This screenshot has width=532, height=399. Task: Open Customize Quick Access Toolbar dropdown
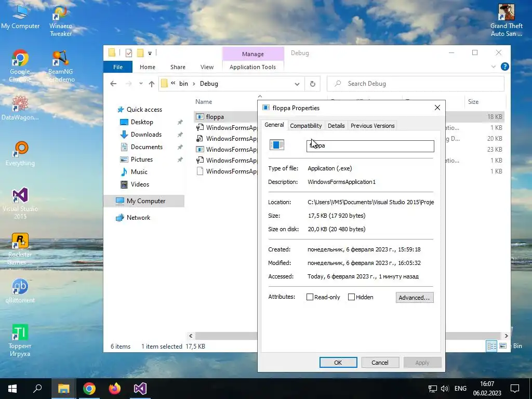[x=150, y=54]
